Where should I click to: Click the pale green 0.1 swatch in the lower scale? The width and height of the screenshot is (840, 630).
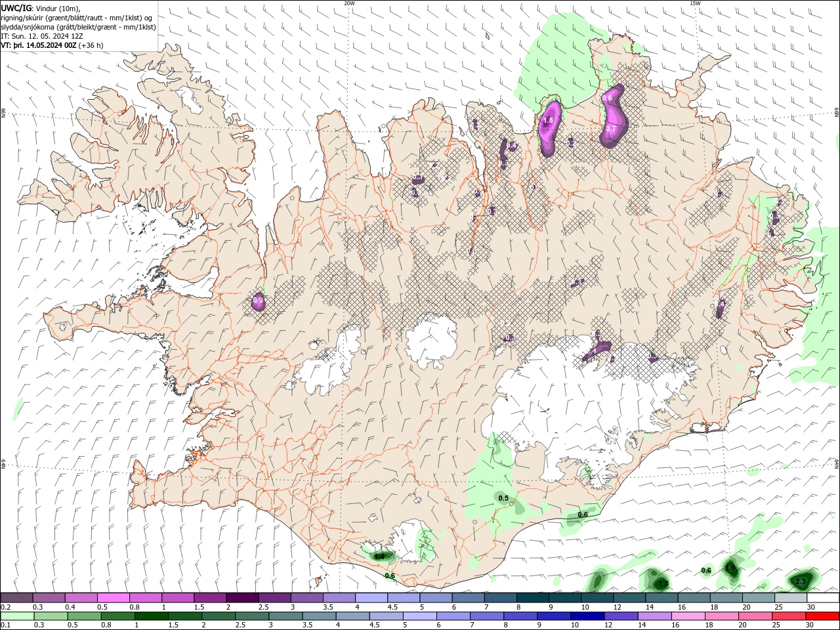(17, 616)
